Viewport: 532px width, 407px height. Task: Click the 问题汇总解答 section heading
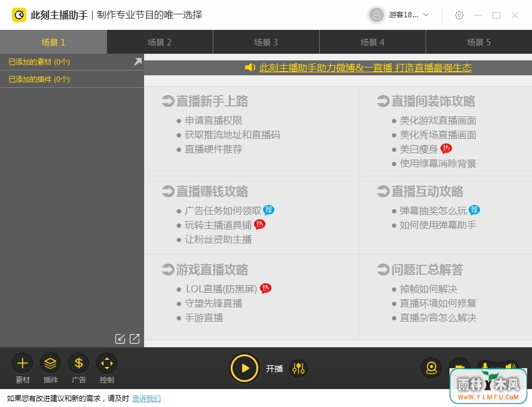pos(427,270)
